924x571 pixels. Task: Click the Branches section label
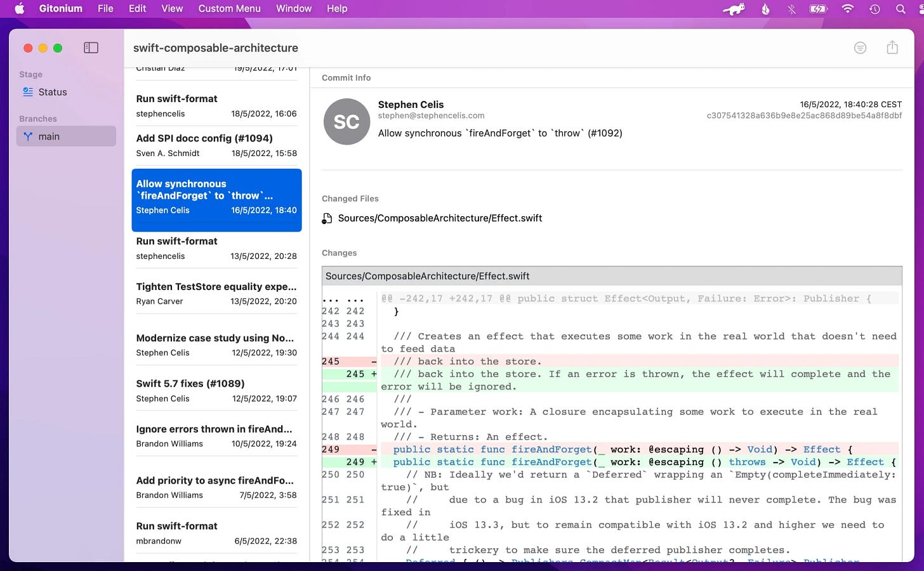coord(38,119)
